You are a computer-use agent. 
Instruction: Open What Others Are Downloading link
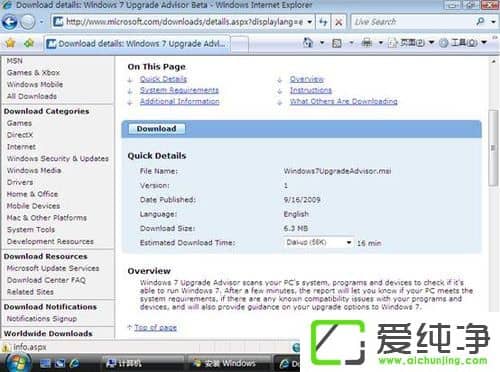[344, 102]
